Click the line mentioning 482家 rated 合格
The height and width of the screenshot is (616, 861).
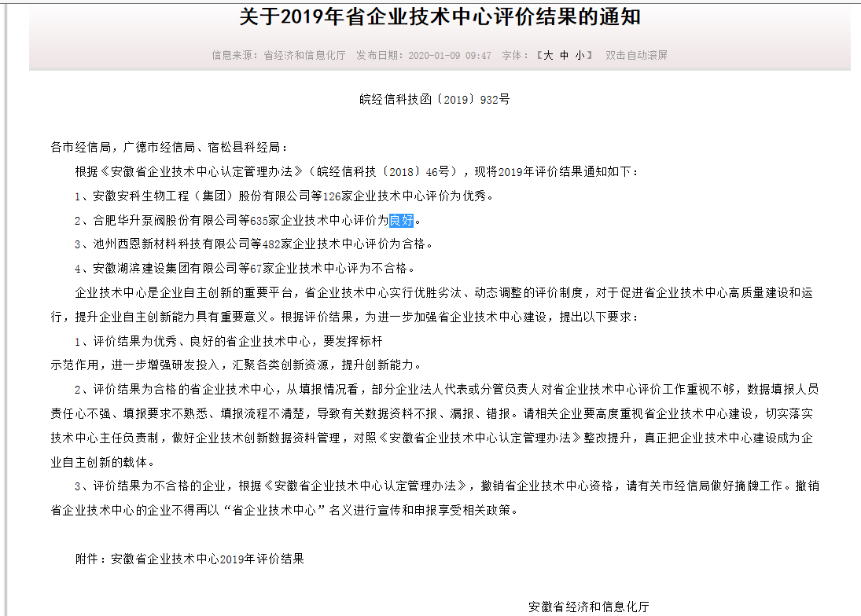click(254, 244)
